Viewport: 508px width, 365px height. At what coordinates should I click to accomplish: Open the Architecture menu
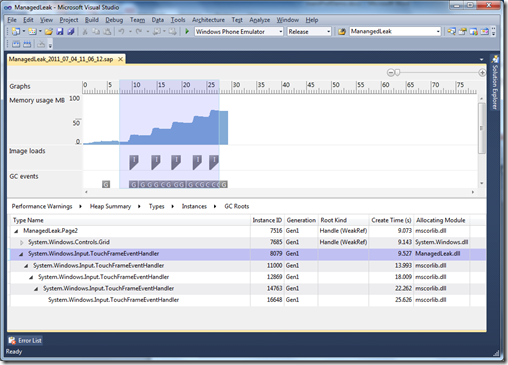point(208,20)
